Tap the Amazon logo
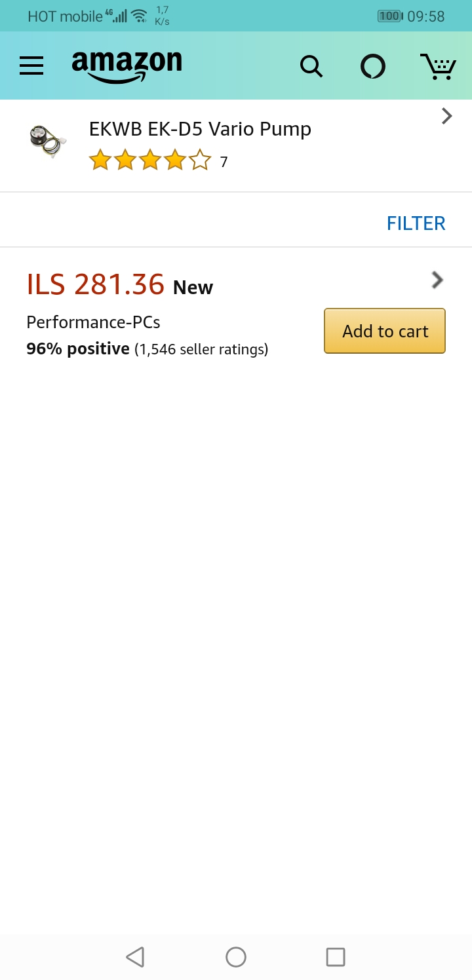 pyautogui.click(x=127, y=66)
